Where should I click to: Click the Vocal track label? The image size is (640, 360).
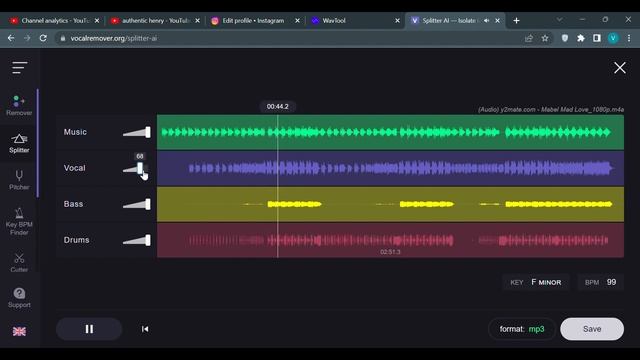coord(75,168)
